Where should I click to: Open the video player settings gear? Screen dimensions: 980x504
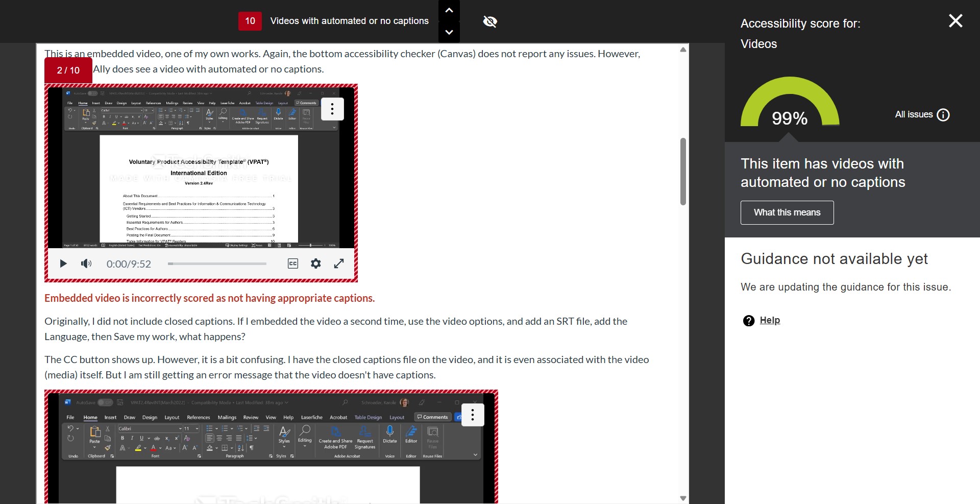coord(315,263)
